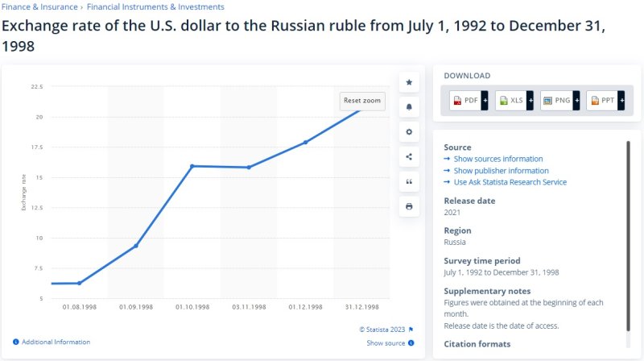The width and height of the screenshot is (644, 361).
Task: Click the 01.10.1998 data point on chart
Action: point(192,166)
